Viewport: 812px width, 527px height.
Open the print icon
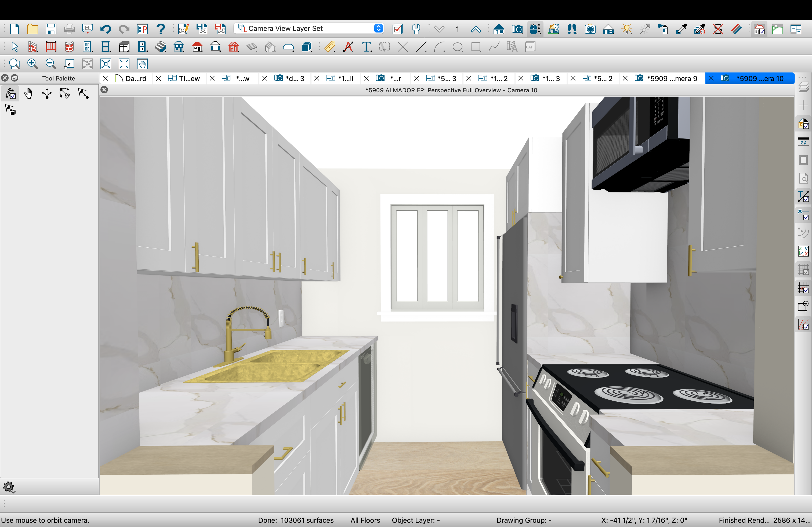pos(69,29)
